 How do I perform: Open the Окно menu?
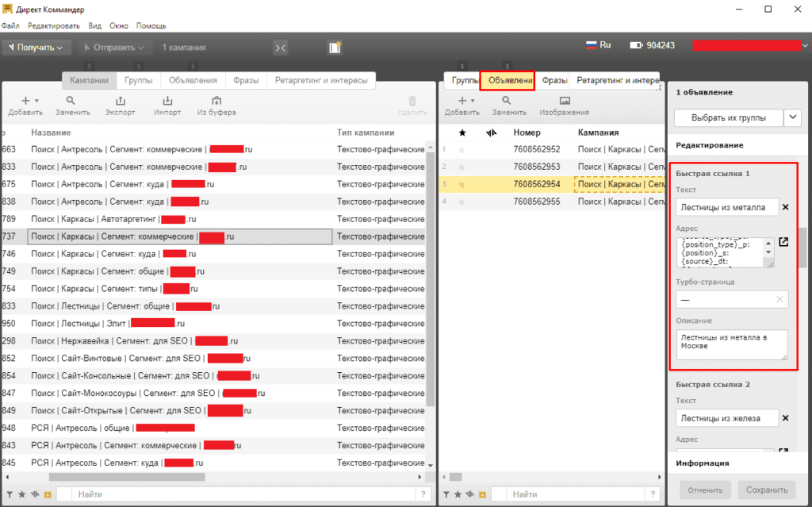point(119,25)
